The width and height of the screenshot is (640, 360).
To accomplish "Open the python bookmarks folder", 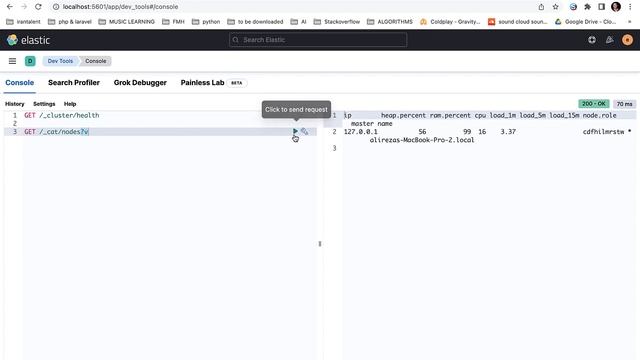I will pos(206,22).
